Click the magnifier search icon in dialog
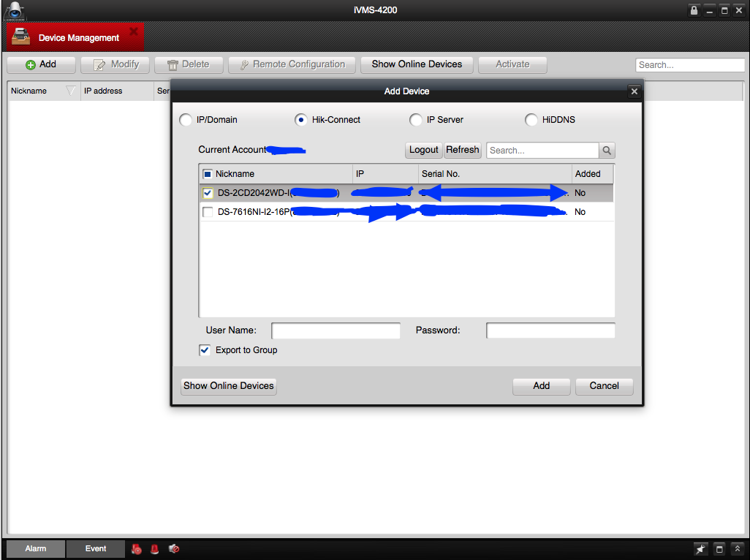750x560 pixels. tap(607, 151)
